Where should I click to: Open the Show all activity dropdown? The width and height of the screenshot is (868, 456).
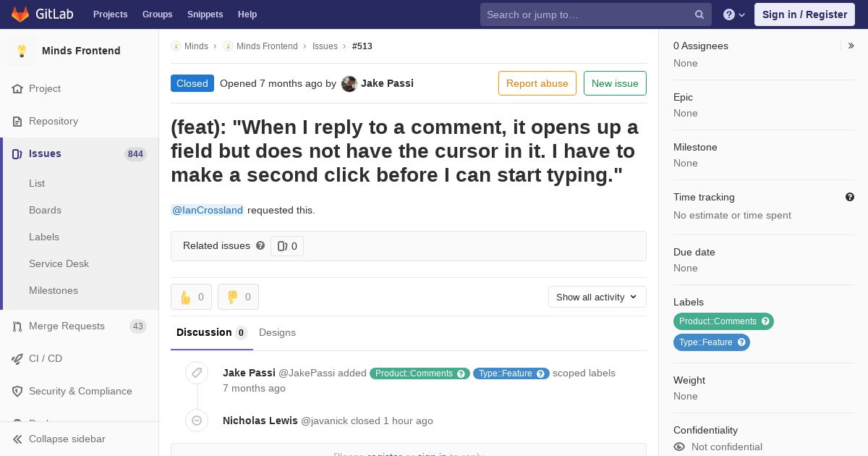click(597, 297)
